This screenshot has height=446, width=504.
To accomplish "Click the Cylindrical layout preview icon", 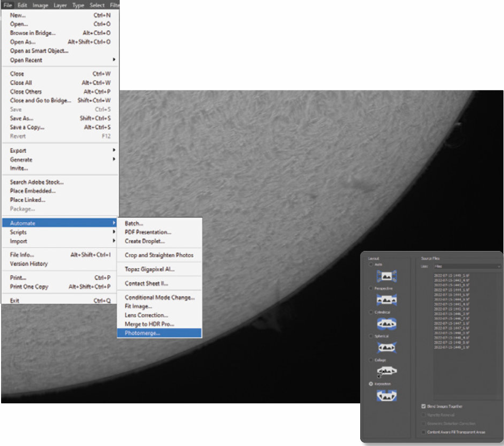I will [387, 324].
